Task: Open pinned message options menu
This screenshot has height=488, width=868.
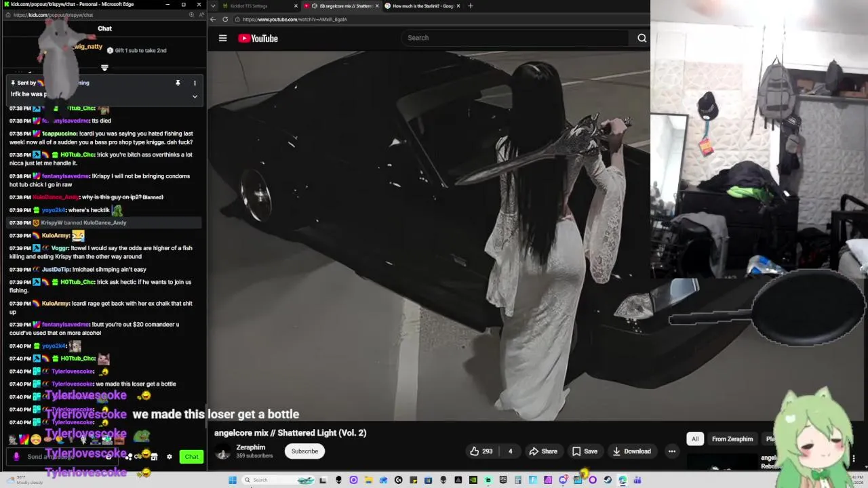Action: [195, 83]
